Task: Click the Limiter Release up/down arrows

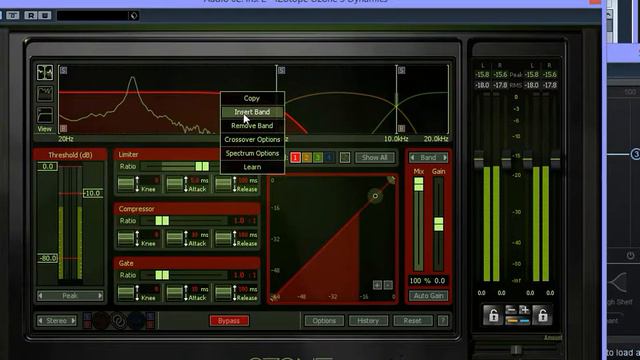Action: [x=235, y=184]
